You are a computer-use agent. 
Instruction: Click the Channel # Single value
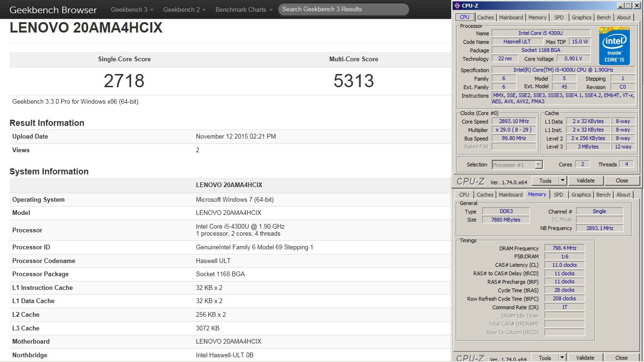(x=599, y=211)
